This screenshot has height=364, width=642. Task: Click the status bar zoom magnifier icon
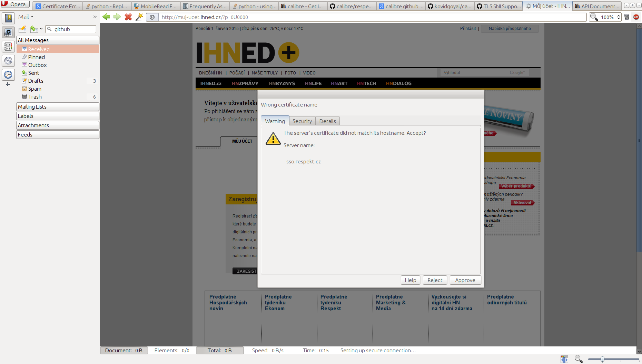579,359
